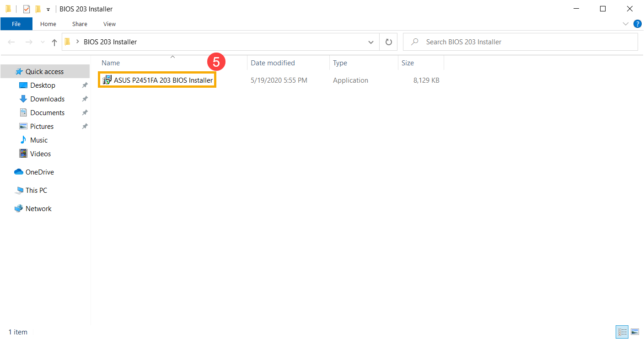Close the BIOS 203 Installer window
Viewport: 644px width, 339px height.
pyautogui.click(x=630, y=9)
